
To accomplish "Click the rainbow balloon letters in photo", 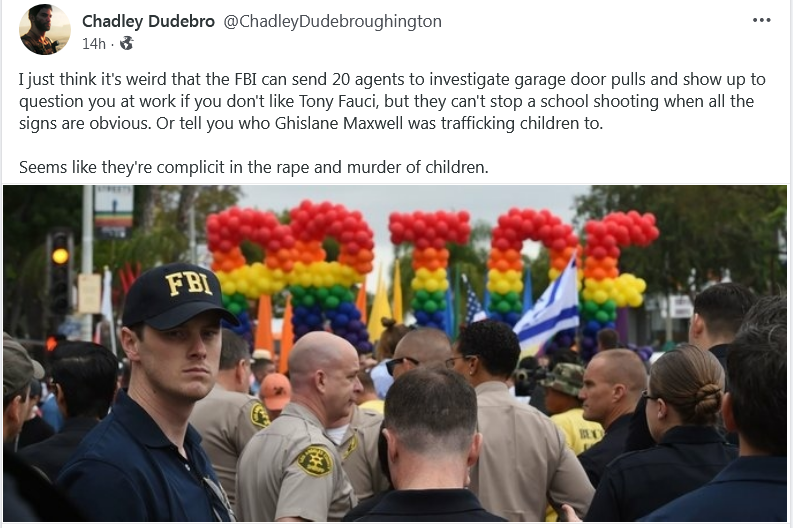I will tap(432, 274).
